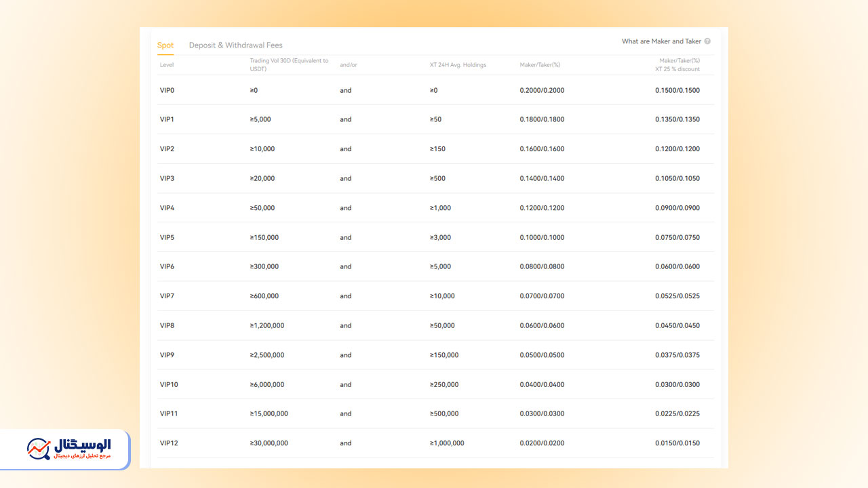Screen dimensions: 868x488
Task: Click the XT 25 % discount column header
Action: (x=677, y=64)
